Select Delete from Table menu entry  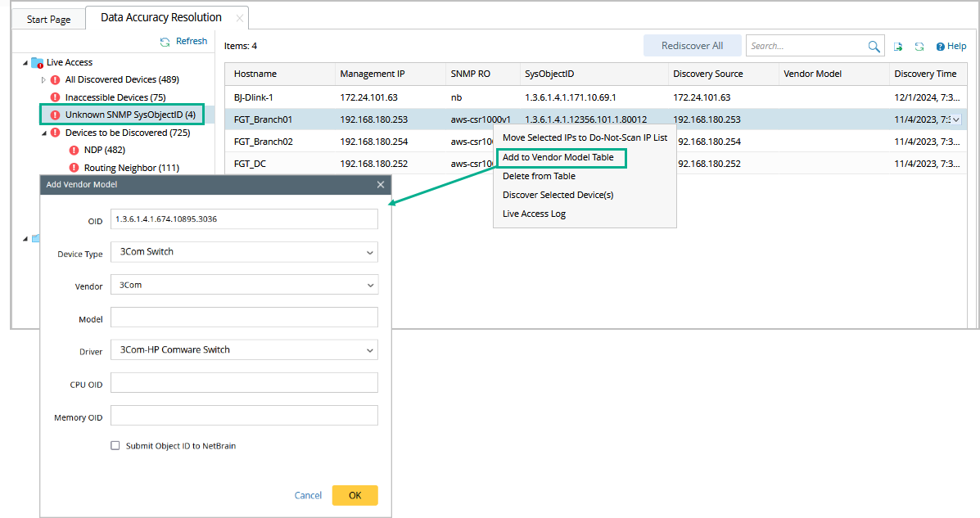(539, 176)
